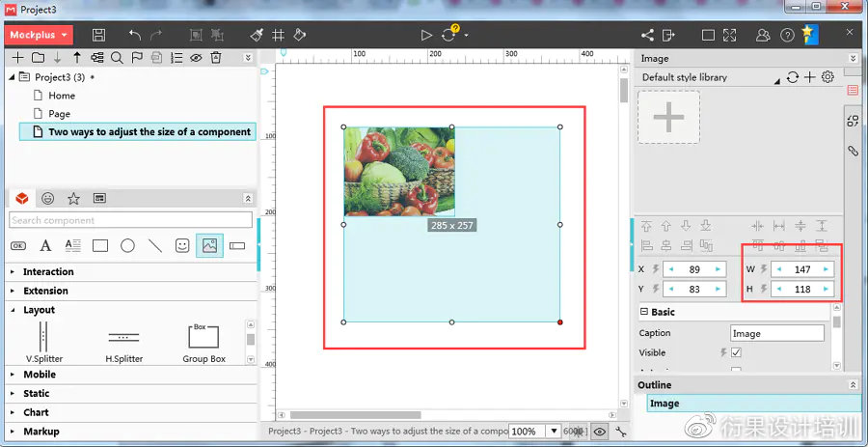The height and width of the screenshot is (447, 868).
Task: Expand the Static component group
Action: (x=13, y=393)
